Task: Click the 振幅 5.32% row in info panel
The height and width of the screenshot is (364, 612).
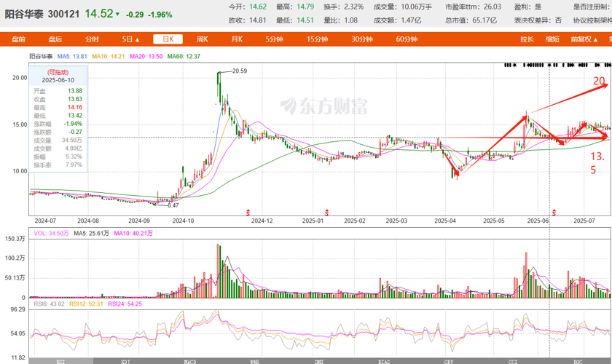Action: tap(58, 157)
